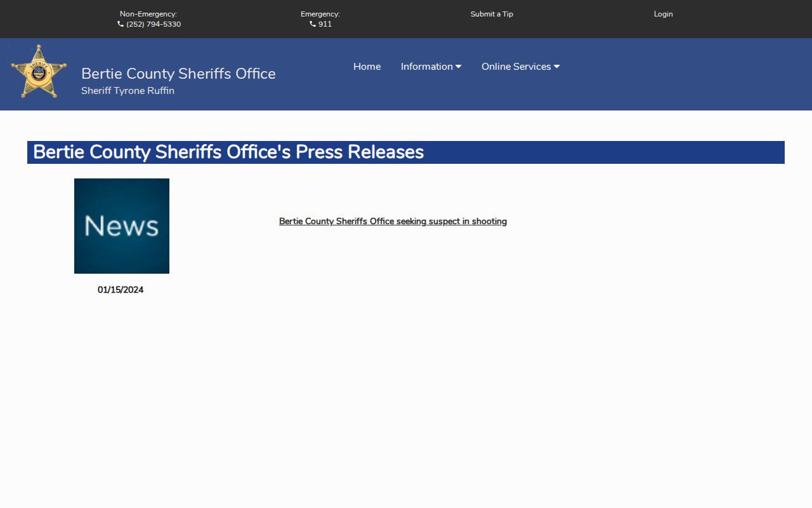Expand the Information dropdown menu
812x508 pixels.
(431, 67)
